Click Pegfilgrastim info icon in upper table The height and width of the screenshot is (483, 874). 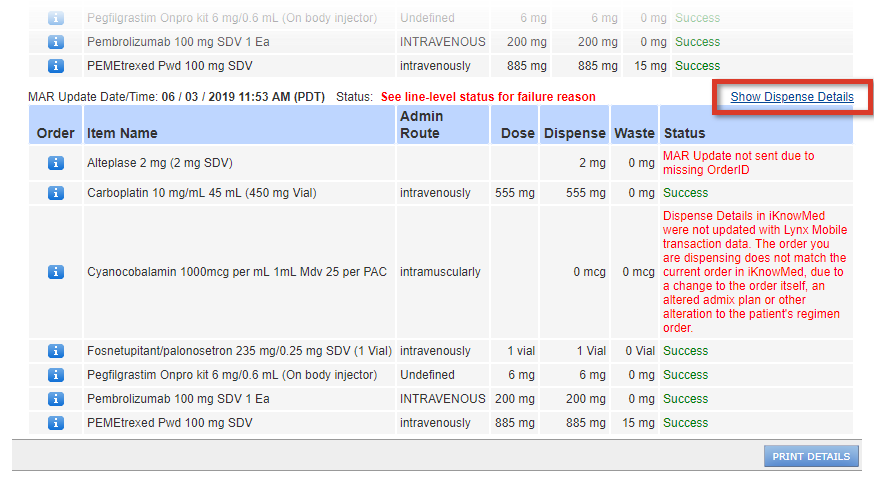[x=56, y=18]
